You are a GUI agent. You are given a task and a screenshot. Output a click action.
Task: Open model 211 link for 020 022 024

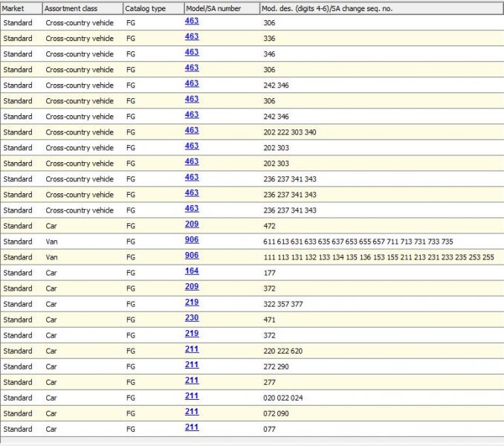192,396
